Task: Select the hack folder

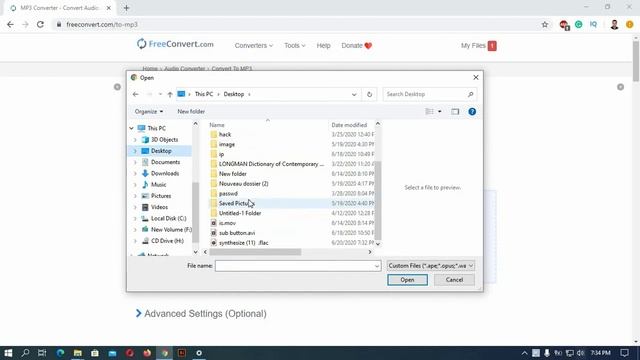Action: click(x=225, y=134)
